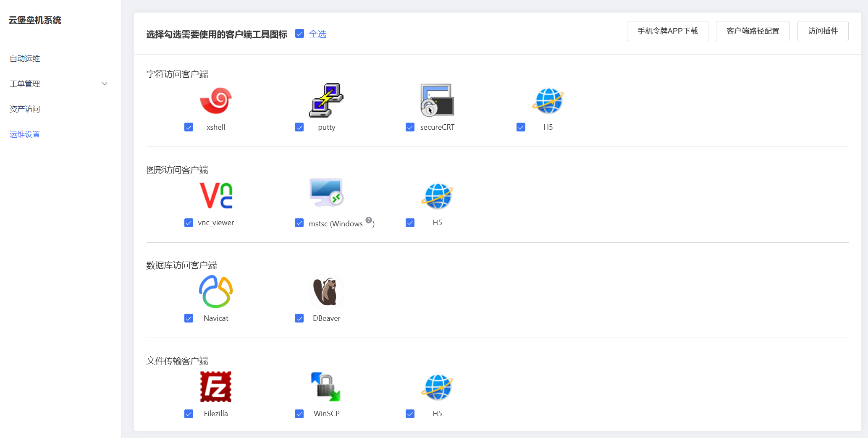The height and width of the screenshot is (438, 868).
Task: Click the H5 globe icon under 文件传输客户端
Action: 437,387
